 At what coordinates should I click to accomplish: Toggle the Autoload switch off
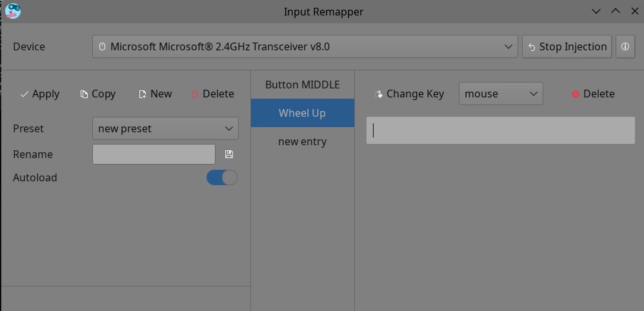click(x=222, y=177)
